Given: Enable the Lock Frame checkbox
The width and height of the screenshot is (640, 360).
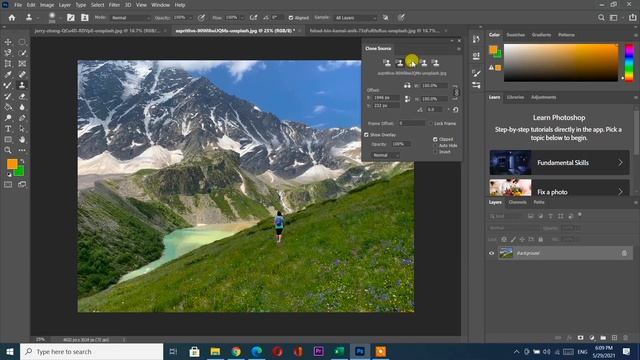Looking at the screenshot, I should [431, 123].
